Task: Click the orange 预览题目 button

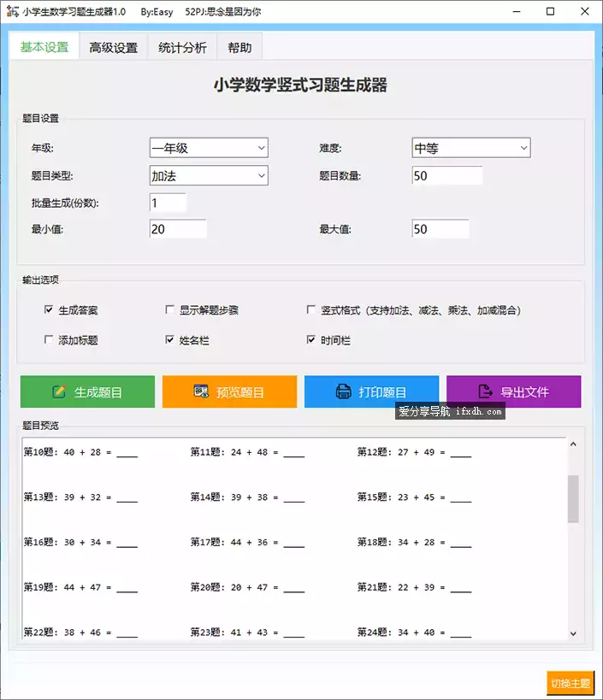Action: click(x=229, y=391)
